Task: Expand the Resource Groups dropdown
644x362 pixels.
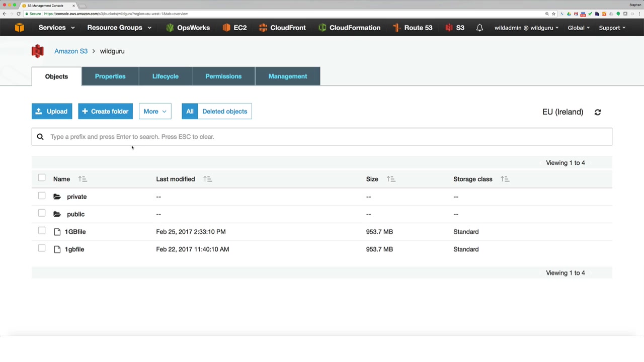Action: tap(119, 28)
